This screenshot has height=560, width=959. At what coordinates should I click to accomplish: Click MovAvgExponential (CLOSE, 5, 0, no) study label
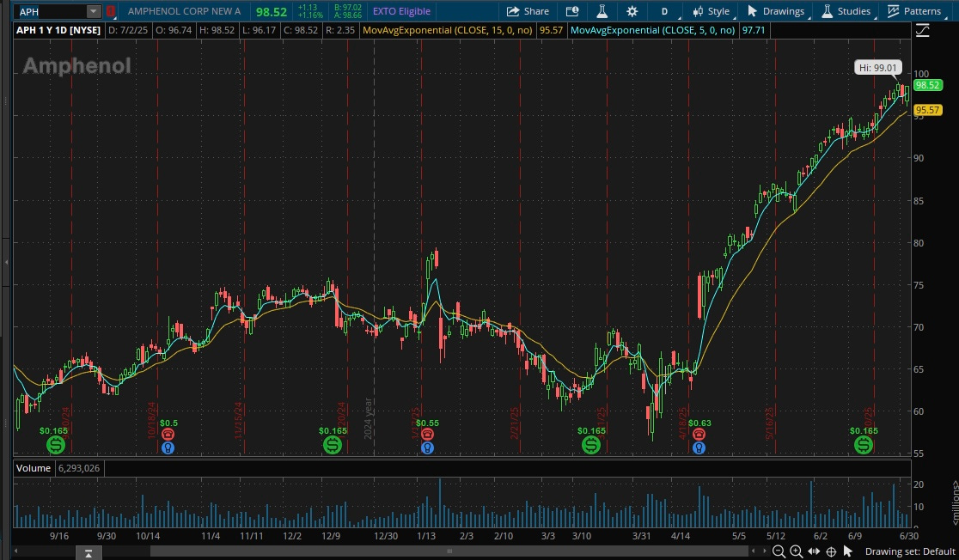(652, 30)
